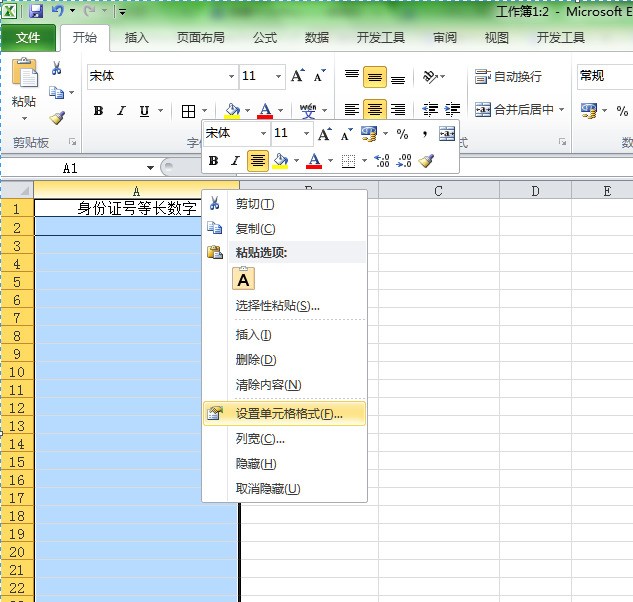Choose 隐藏(H) in context menu

pos(285,464)
